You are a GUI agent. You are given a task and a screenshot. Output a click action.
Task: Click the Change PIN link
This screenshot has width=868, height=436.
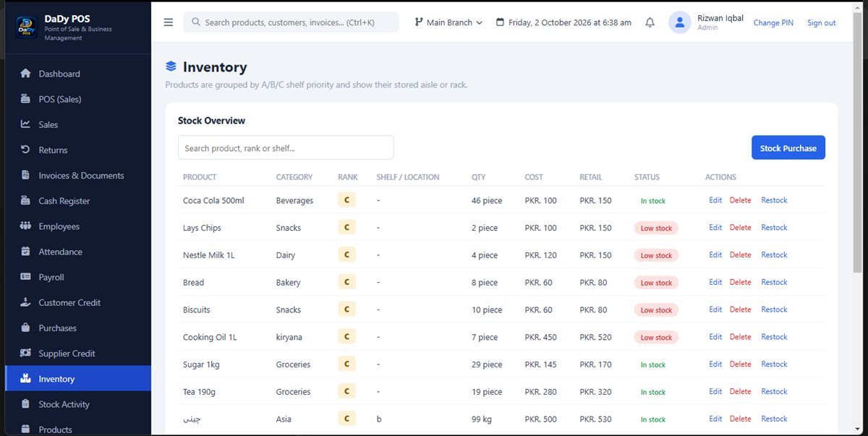773,23
